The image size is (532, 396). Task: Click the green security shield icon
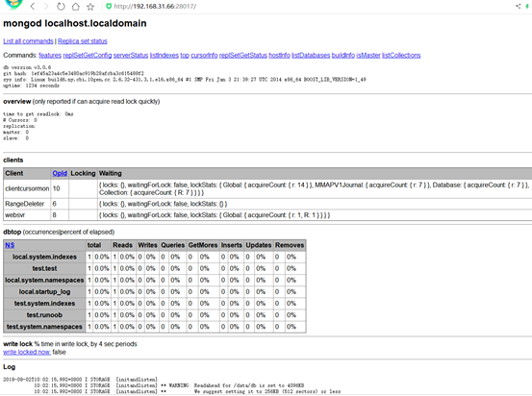pos(109,6)
